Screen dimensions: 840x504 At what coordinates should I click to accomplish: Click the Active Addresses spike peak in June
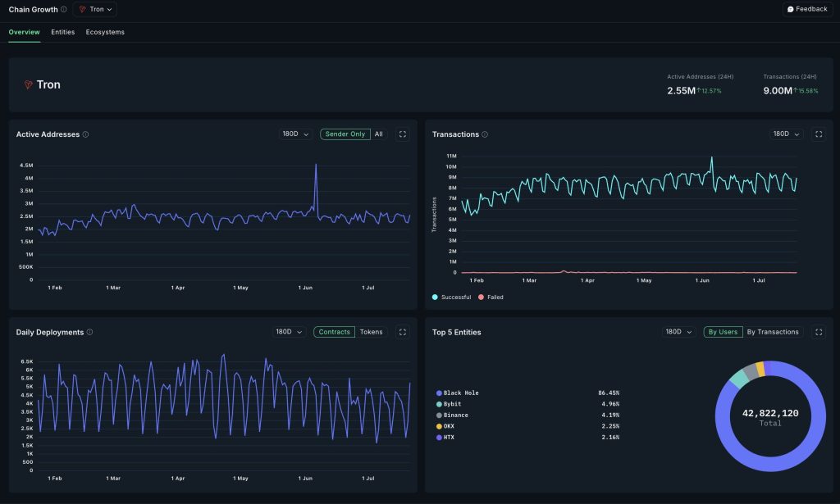coord(316,166)
